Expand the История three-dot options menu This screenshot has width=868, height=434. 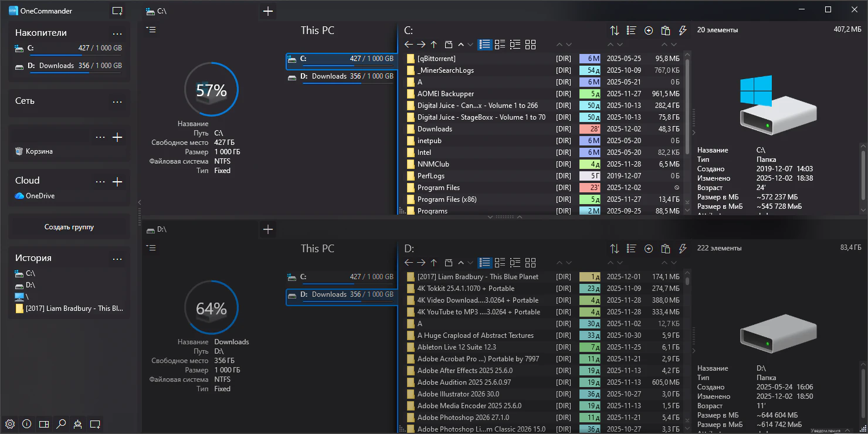coord(117,259)
